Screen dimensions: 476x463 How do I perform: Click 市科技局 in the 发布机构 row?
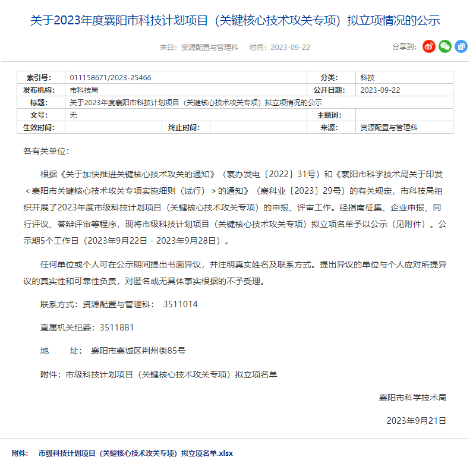pyautogui.click(x=84, y=90)
